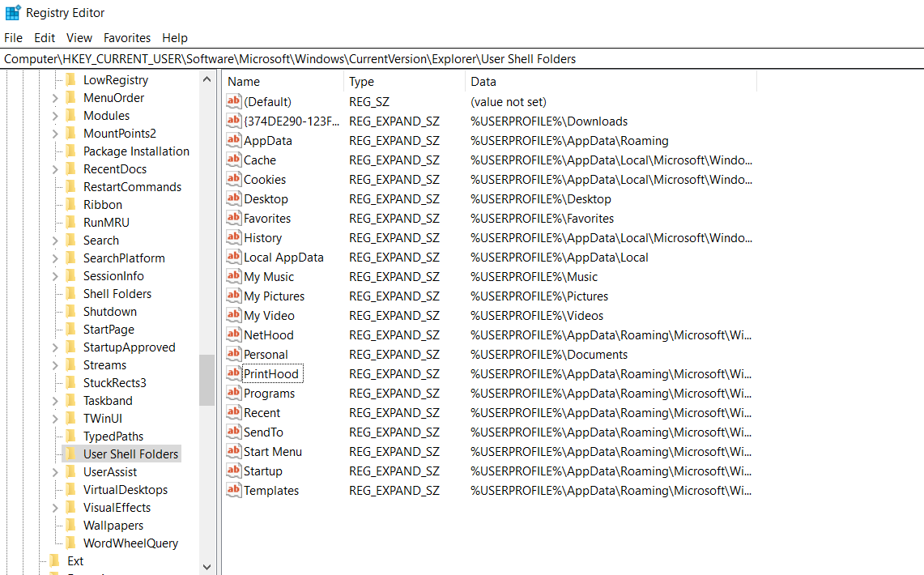924x575 pixels.
Task: Select the AppData value icon
Action: click(234, 140)
